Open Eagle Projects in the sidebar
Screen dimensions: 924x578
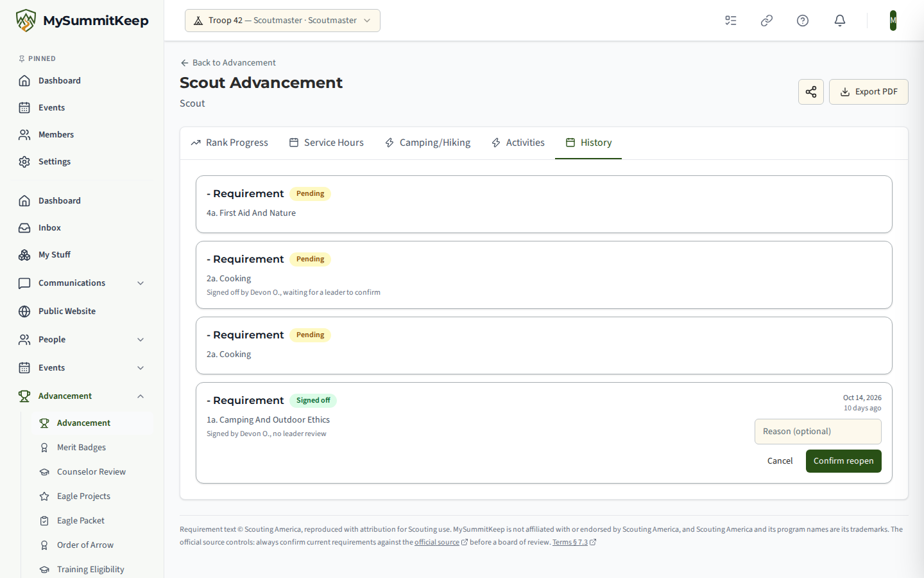point(92,496)
